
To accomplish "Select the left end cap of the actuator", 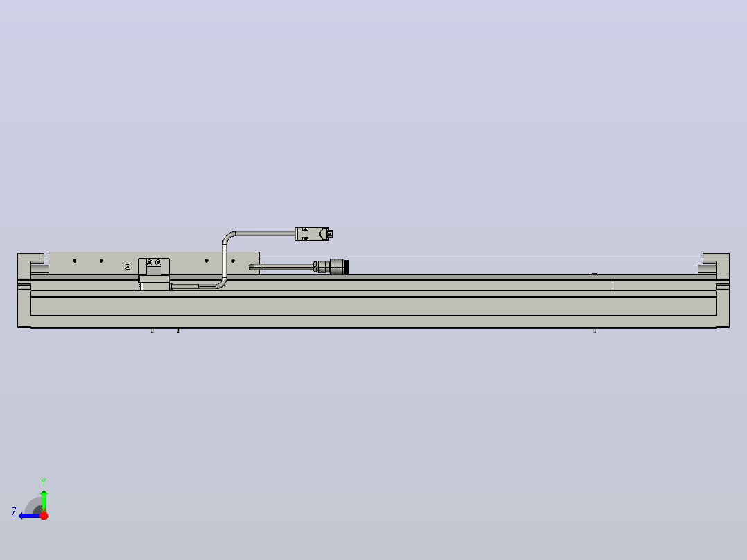I will 24,290.
